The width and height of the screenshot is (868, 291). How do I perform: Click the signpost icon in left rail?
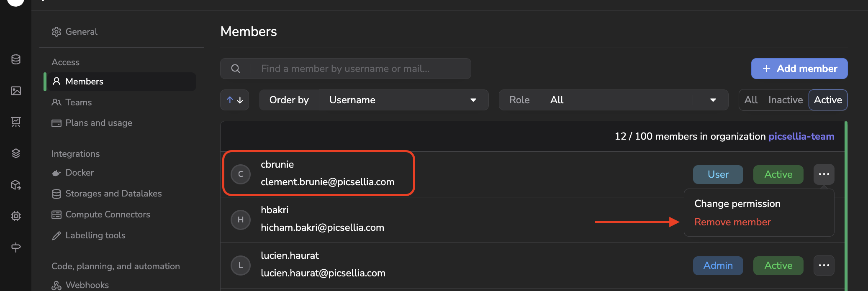click(x=16, y=248)
